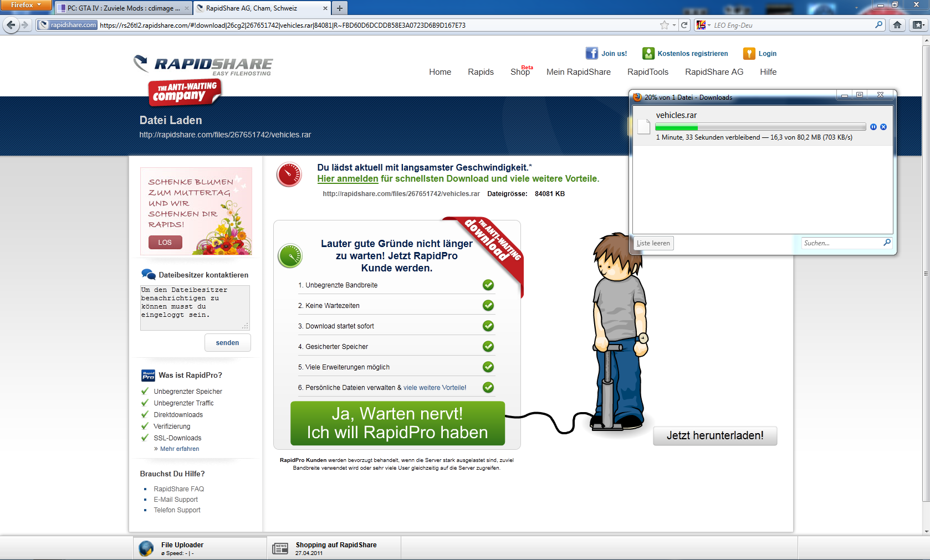
Task: Click the news icon beside Shopping auf RapidShare
Action: (x=280, y=548)
